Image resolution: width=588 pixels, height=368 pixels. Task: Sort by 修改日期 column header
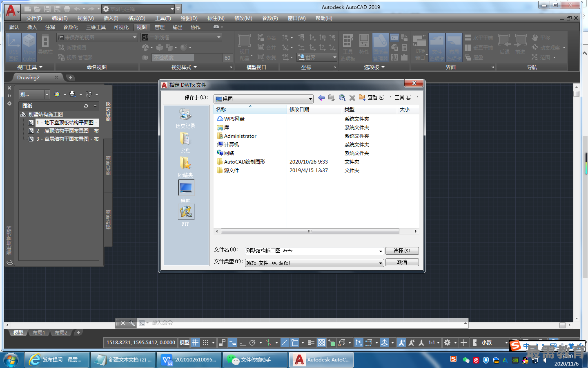(x=314, y=109)
